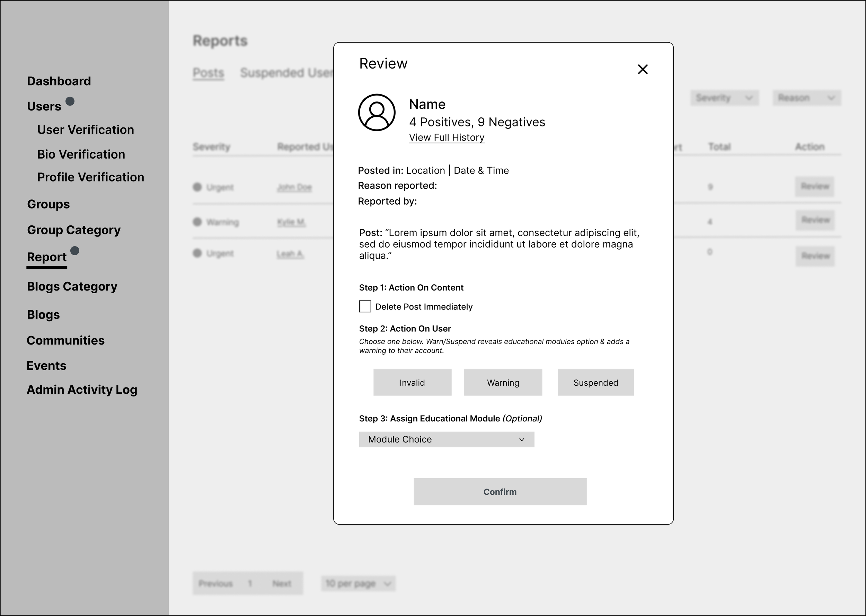Select the Invalid action option
The width and height of the screenshot is (866, 616).
coord(412,382)
